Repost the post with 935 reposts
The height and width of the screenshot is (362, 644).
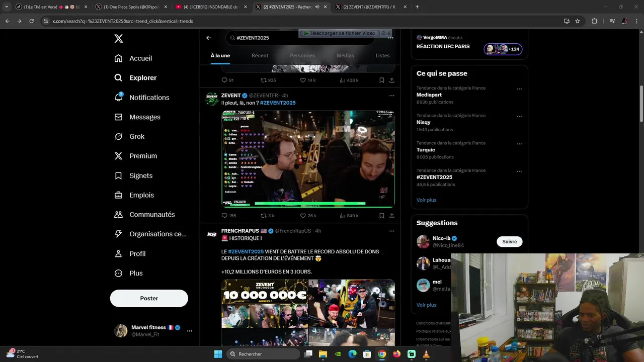(268, 80)
